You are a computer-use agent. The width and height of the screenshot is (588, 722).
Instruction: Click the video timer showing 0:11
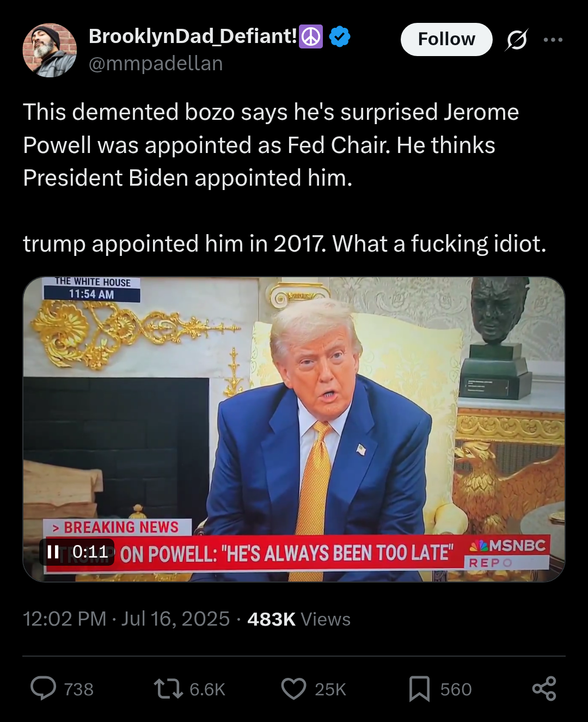point(90,552)
